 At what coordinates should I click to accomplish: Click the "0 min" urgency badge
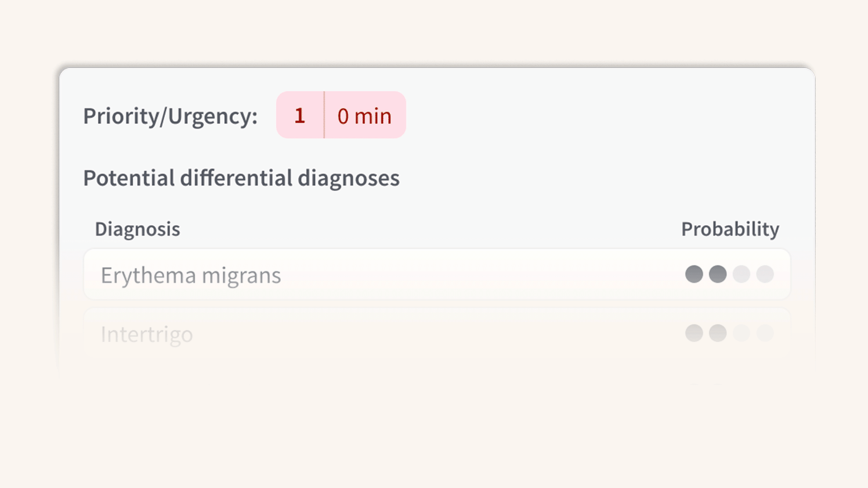coord(365,116)
